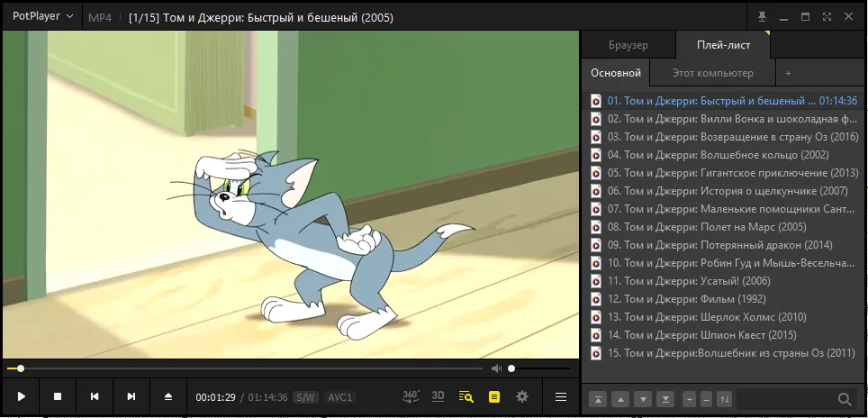868x418 pixels.
Task: Click the playlist search input field
Action: tap(786, 398)
